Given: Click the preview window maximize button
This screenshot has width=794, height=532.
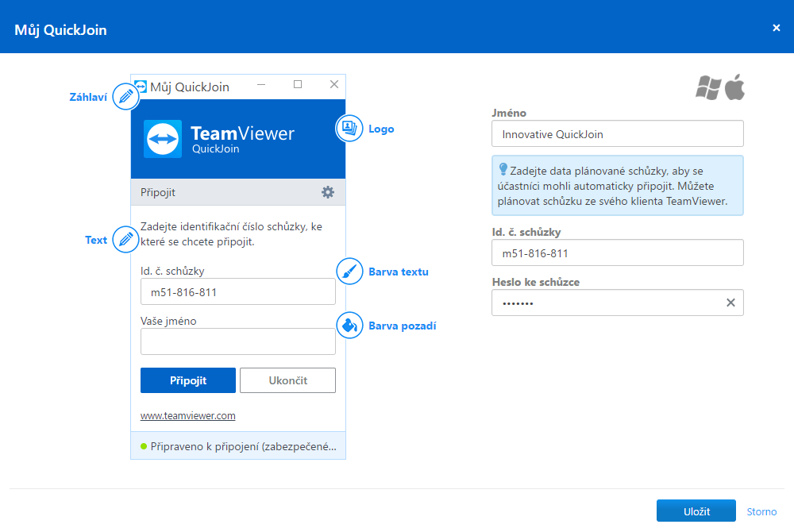Looking at the screenshot, I should click(x=298, y=84).
